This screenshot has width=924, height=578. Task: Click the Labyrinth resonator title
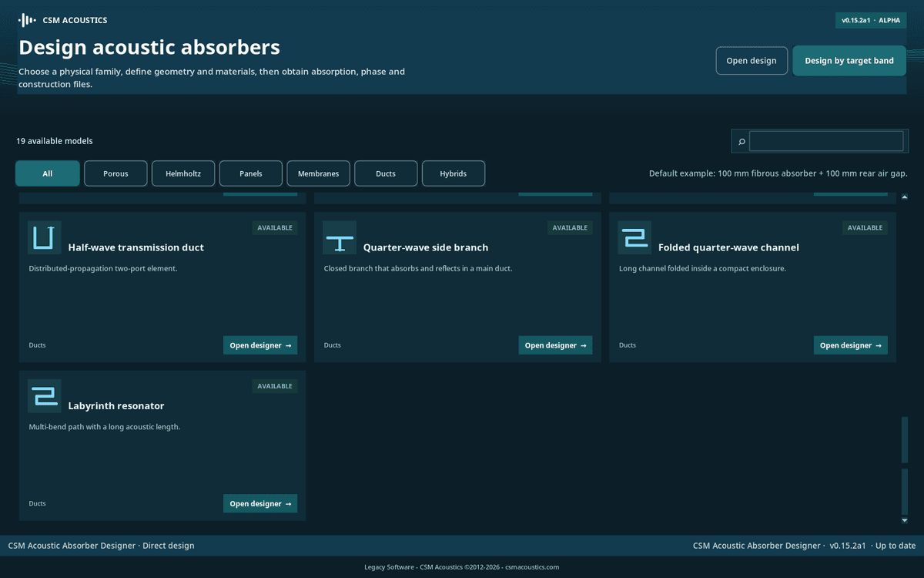click(116, 405)
